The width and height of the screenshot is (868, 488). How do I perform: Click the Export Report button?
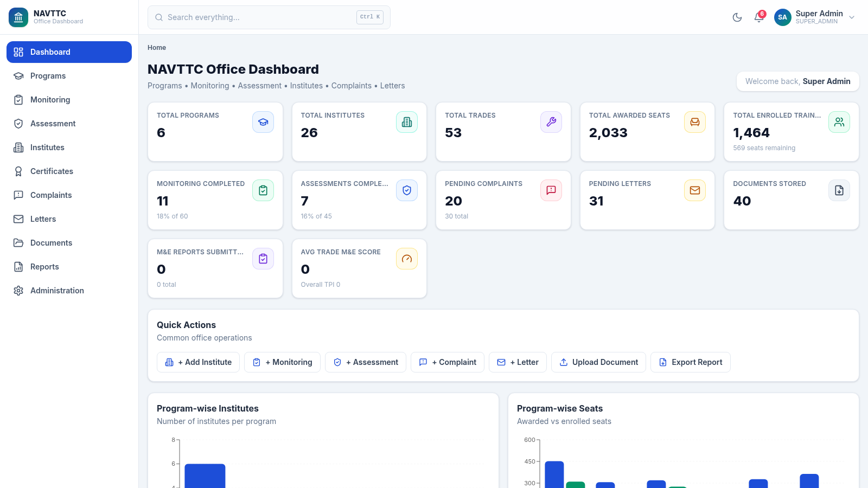pos(691,362)
